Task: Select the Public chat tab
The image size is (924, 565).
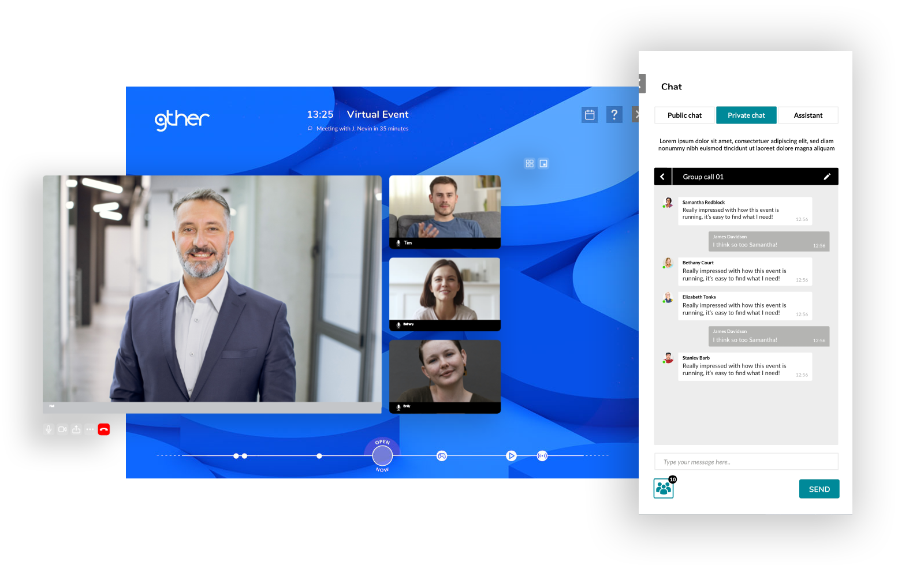Action: click(685, 115)
